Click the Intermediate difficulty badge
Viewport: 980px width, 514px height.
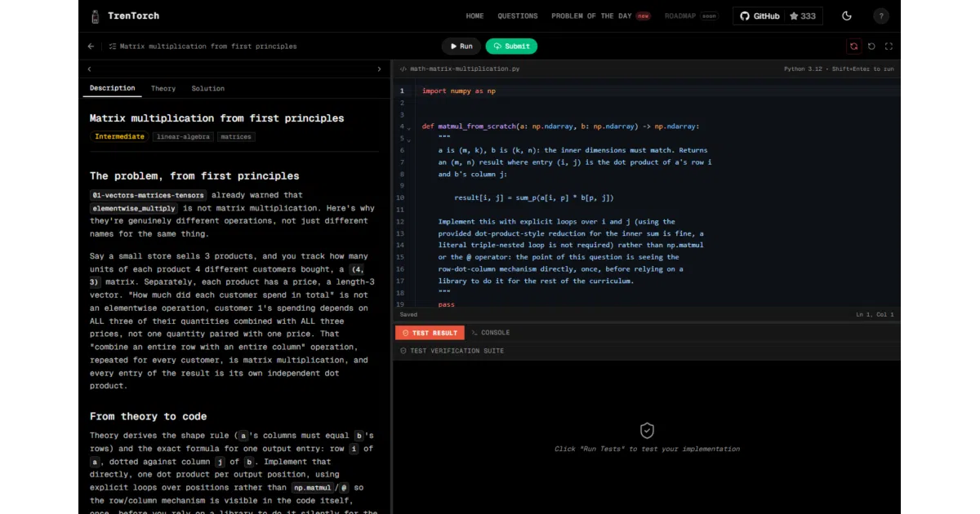pyautogui.click(x=119, y=136)
